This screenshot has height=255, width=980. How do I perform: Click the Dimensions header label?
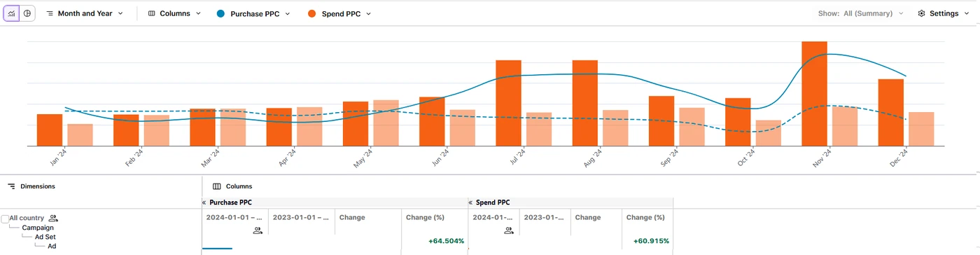38,186
